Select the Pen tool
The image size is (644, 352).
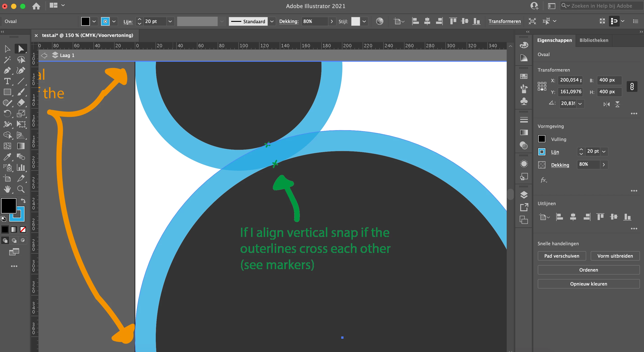click(x=7, y=70)
